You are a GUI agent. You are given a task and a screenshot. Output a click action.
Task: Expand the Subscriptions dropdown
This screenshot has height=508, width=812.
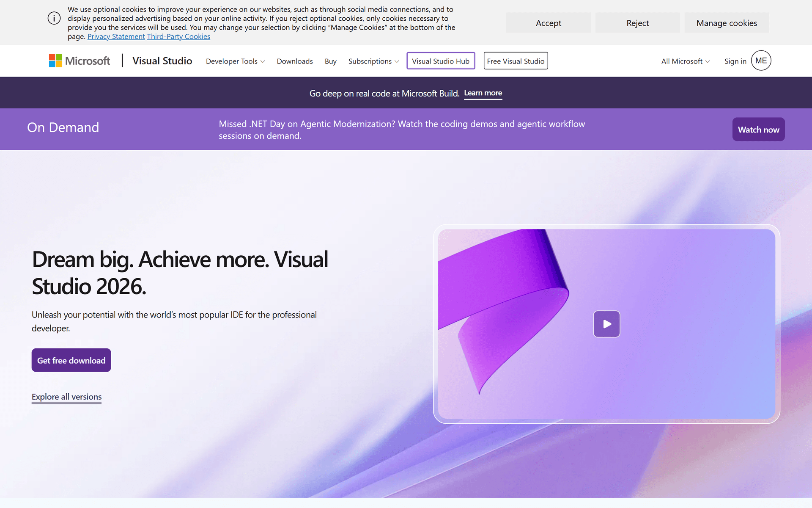374,61
